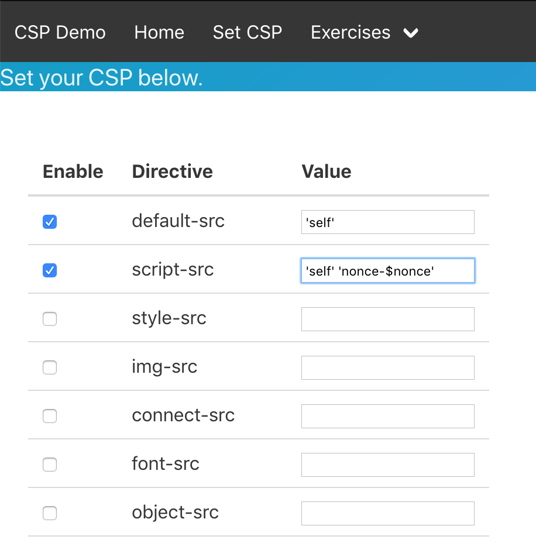Viewport: 536px width, 543px height.
Task: Enable the img-src directive checkbox
Action: (50, 367)
